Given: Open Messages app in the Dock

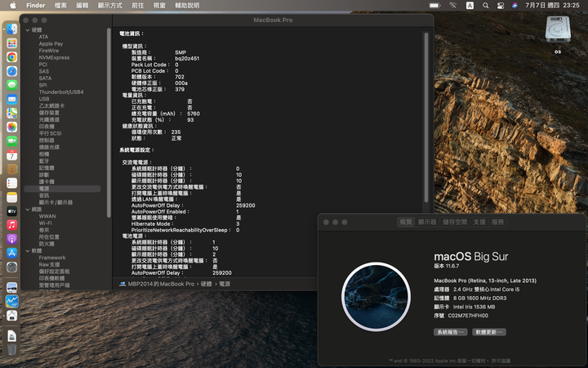Looking at the screenshot, I should (x=12, y=85).
